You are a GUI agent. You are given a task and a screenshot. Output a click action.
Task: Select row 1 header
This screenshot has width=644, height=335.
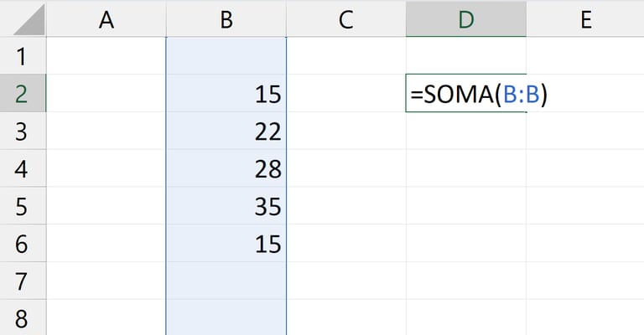23,57
